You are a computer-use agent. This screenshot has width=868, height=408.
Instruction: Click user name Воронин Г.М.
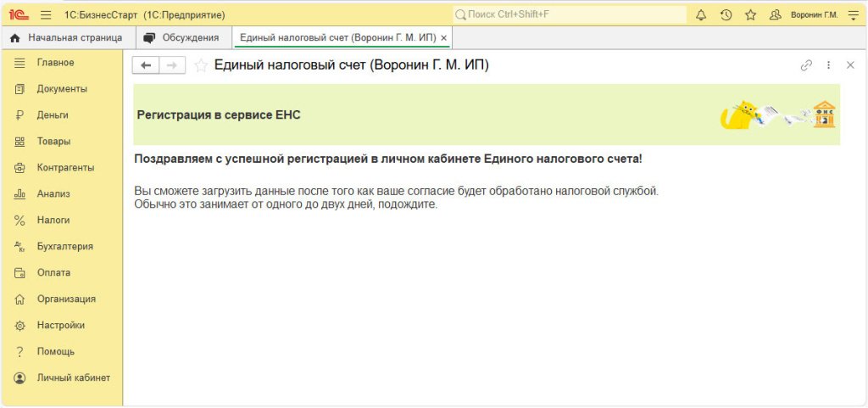815,15
